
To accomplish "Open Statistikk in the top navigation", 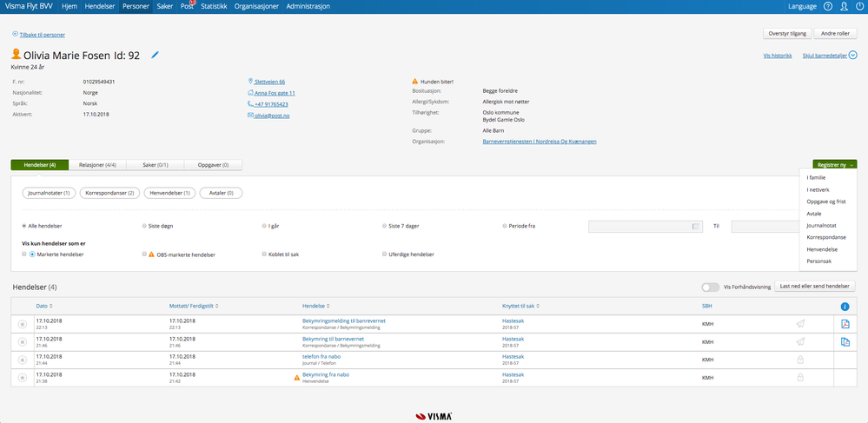I will pyautogui.click(x=213, y=7).
